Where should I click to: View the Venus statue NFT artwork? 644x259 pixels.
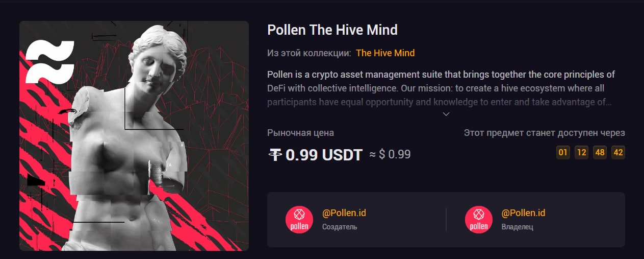134,136
